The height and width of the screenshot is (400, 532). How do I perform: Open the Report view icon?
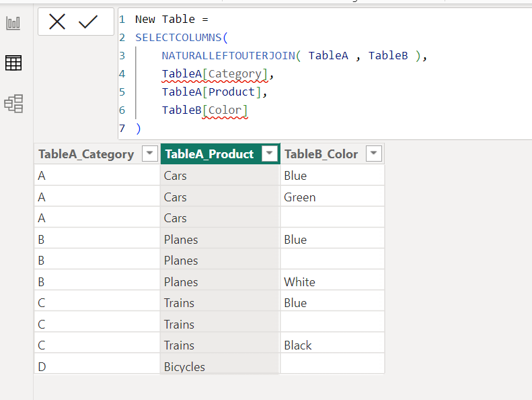pos(13,23)
